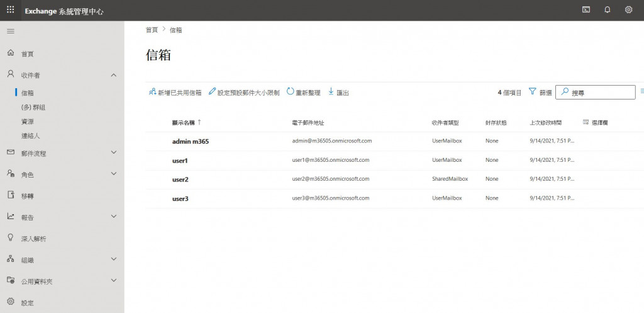Click the 上次修改時間 column header
The height and width of the screenshot is (313, 644).
[545, 123]
